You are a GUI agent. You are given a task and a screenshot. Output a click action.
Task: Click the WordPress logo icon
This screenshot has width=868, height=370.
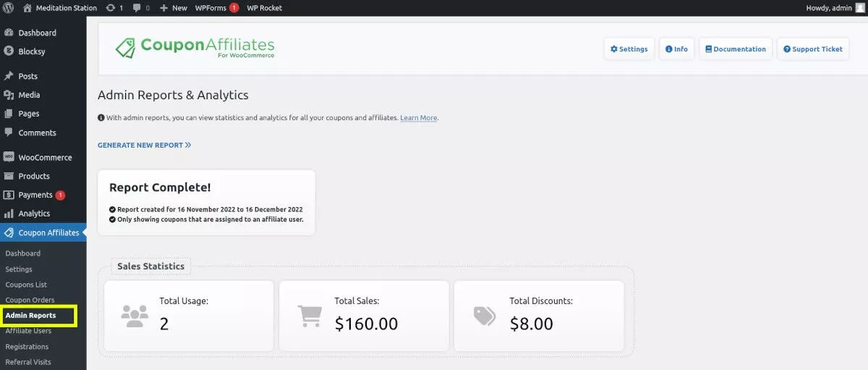9,8
